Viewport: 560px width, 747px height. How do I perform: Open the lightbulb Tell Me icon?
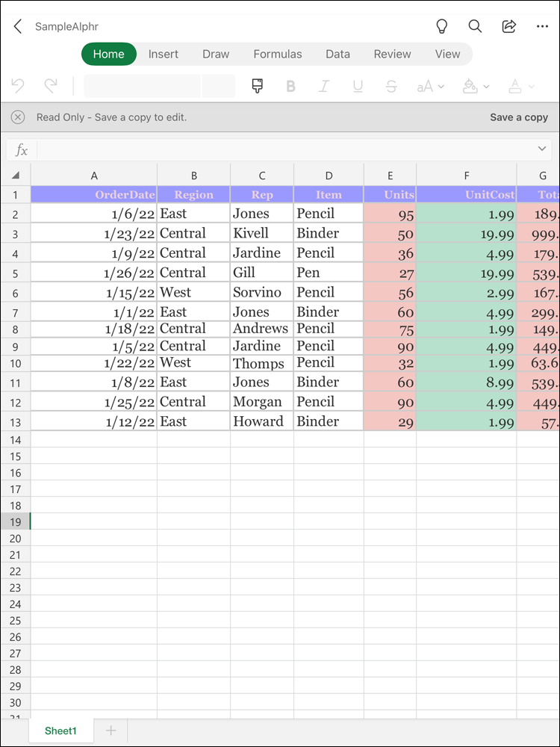click(x=442, y=27)
